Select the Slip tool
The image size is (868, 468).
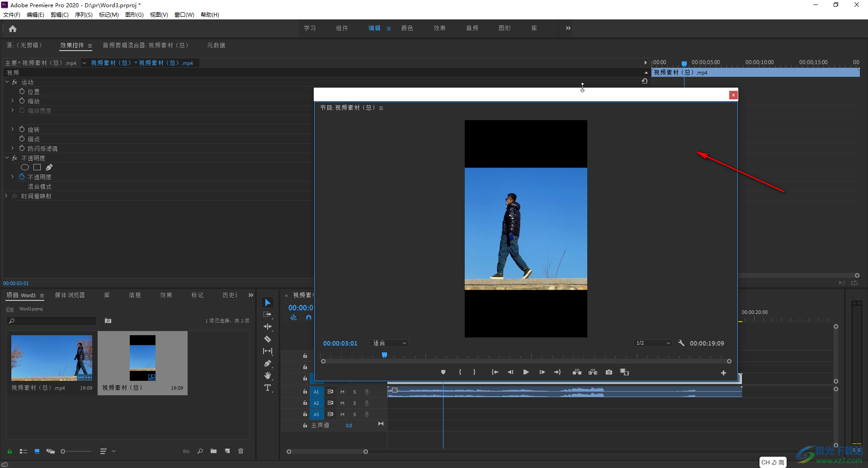pyautogui.click(x=268, y=351)
